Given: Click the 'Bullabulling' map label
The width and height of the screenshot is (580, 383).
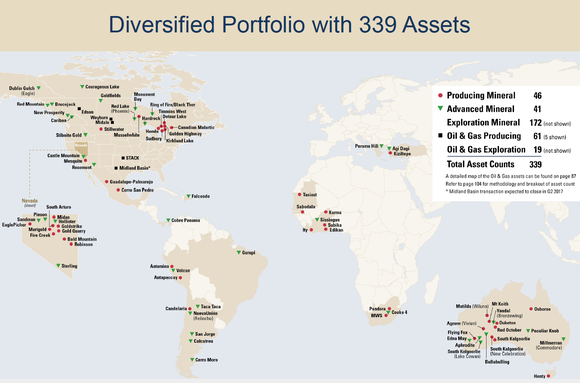Looking at the screenshot, I should pos(497,362).
